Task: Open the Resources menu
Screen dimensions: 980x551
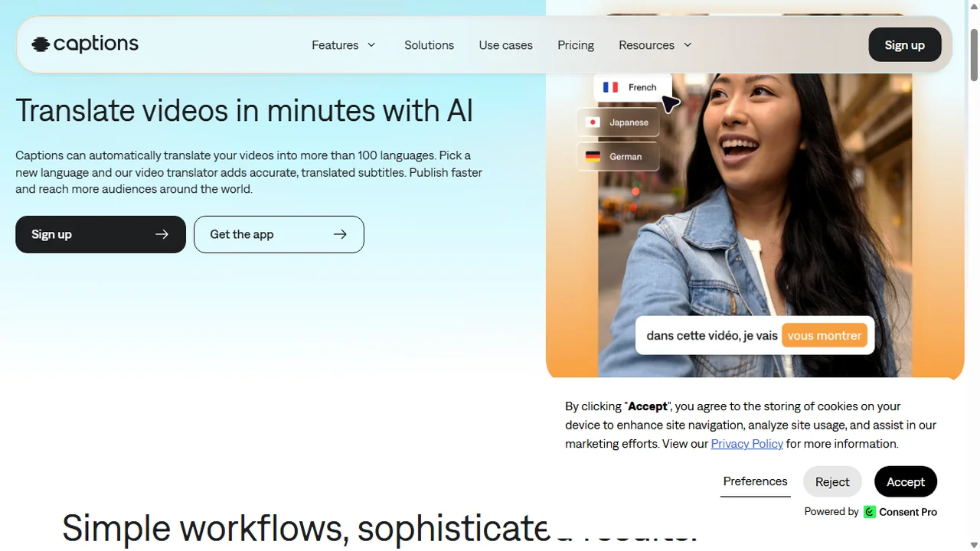Action: [655, 45]
